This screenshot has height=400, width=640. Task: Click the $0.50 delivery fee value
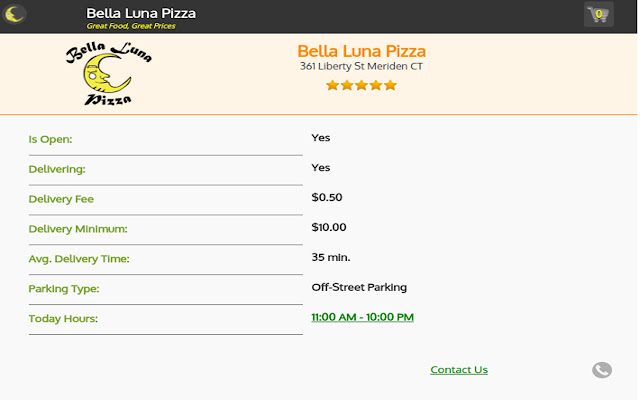pyautogui.click(x=327, y=197)
